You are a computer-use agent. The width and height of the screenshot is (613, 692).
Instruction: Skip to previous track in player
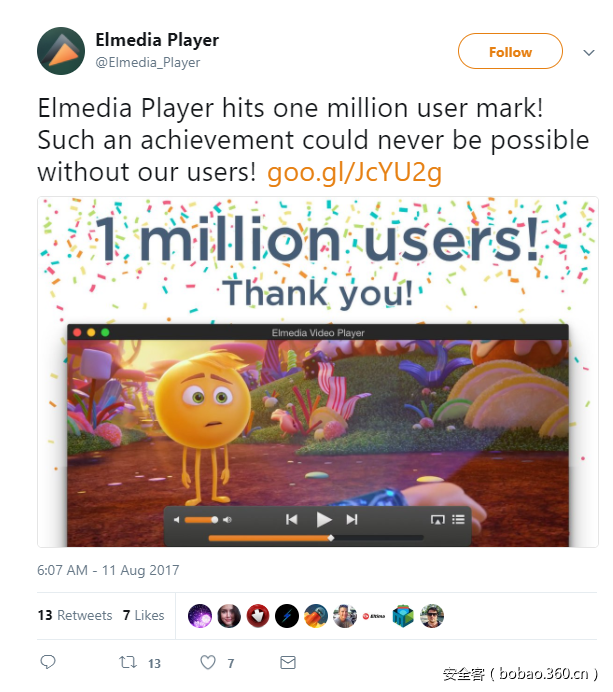(292, 519)
